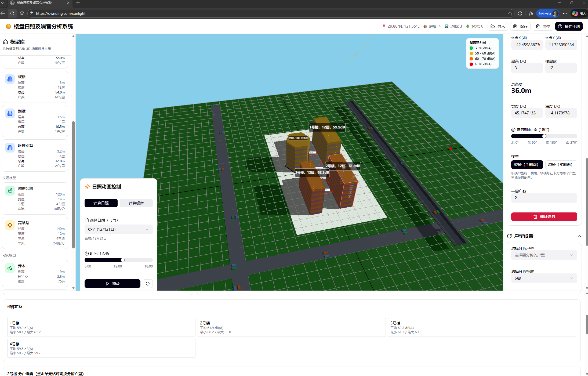This screenshot has width=588, height=376.
Task: Click the red 删除建筑 button
Action: coord(544,217)
